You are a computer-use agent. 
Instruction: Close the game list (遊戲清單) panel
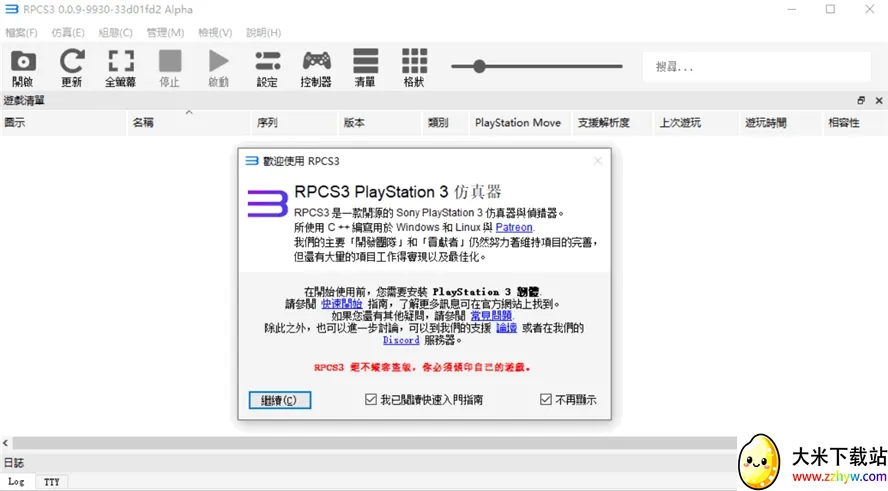(879, 100)
